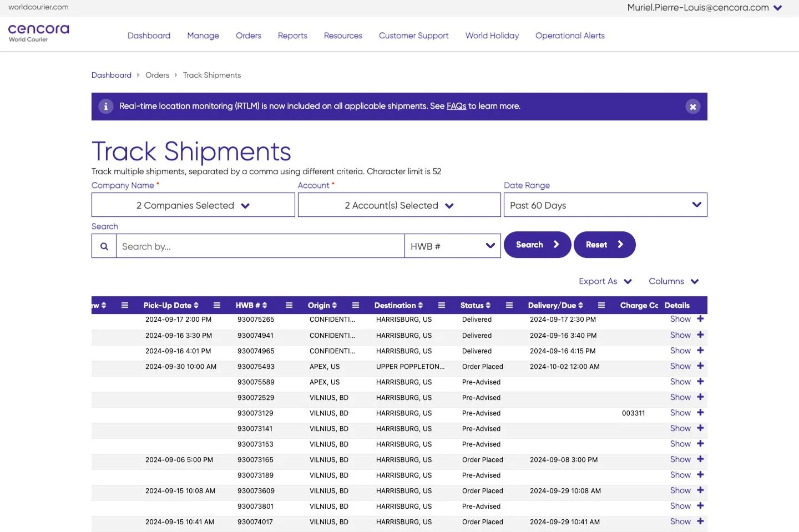This screenshot has height=532, width=799.
Task: Show details for shipment 930073189
Action: click(680, 475)
